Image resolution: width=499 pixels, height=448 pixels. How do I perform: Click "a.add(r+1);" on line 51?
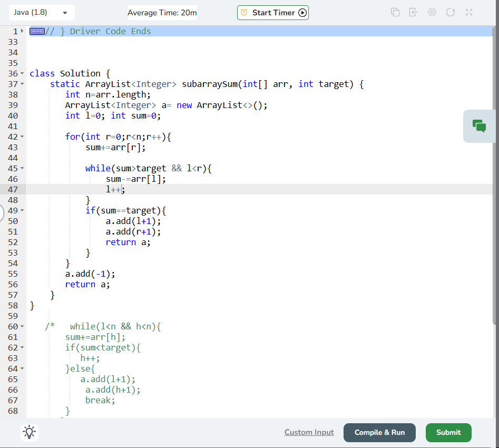point(133,232)
